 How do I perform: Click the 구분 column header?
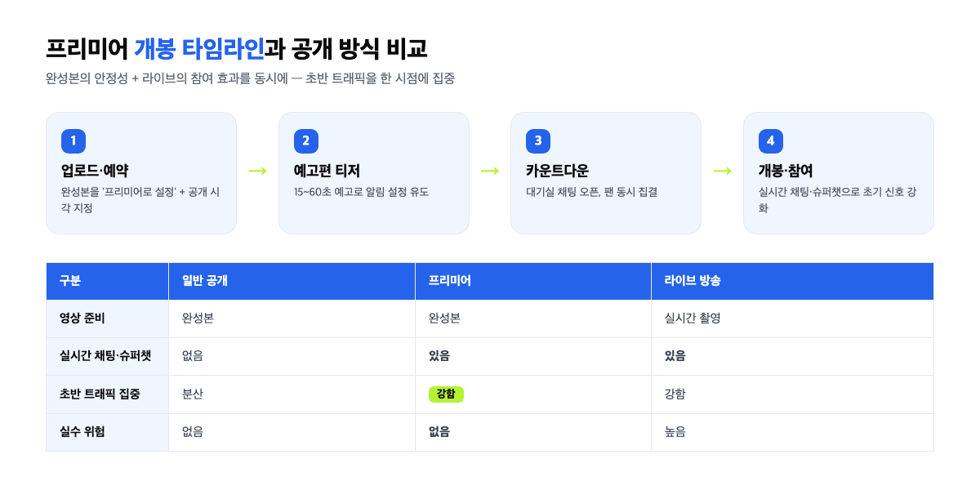[108, 281]
